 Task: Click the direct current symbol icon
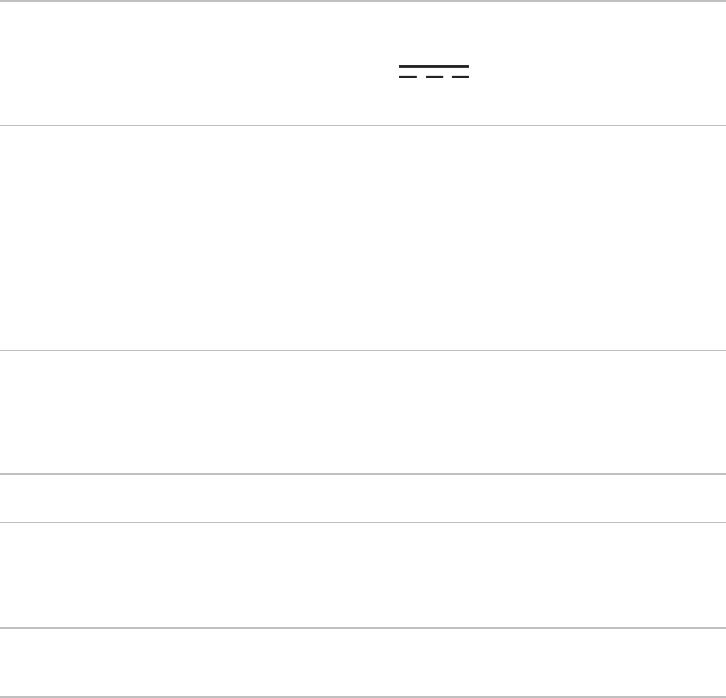434,72
